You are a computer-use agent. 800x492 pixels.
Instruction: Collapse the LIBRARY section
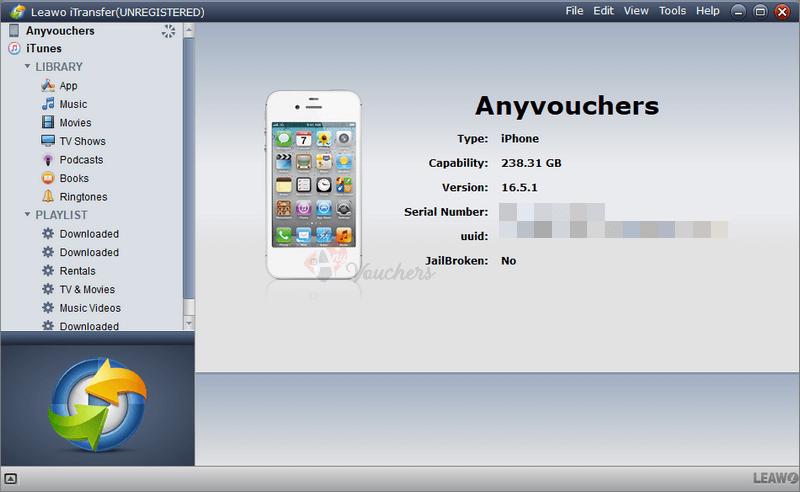28,67
